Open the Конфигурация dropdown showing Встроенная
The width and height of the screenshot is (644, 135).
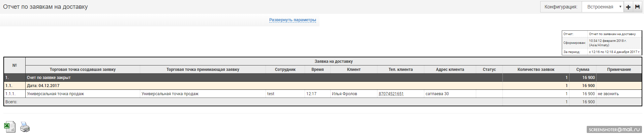click(603, 7)
